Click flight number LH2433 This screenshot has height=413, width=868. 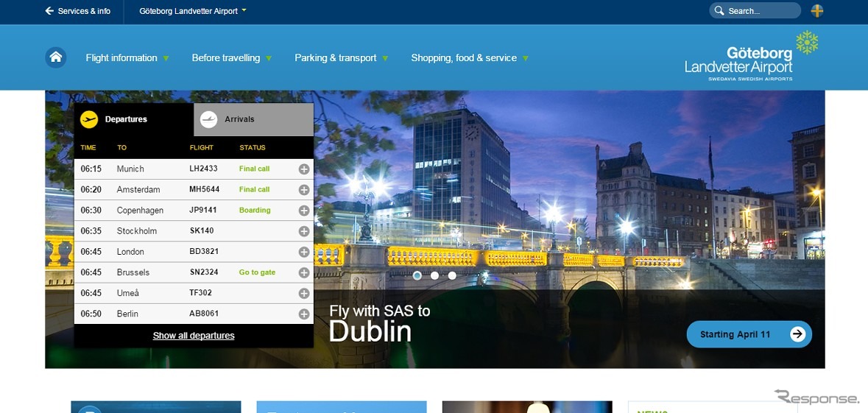203,169
